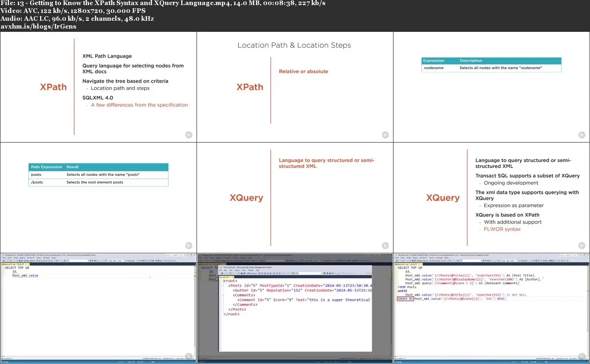Click 'Post_xml.value' code line in first query

(x=25, y=275)
